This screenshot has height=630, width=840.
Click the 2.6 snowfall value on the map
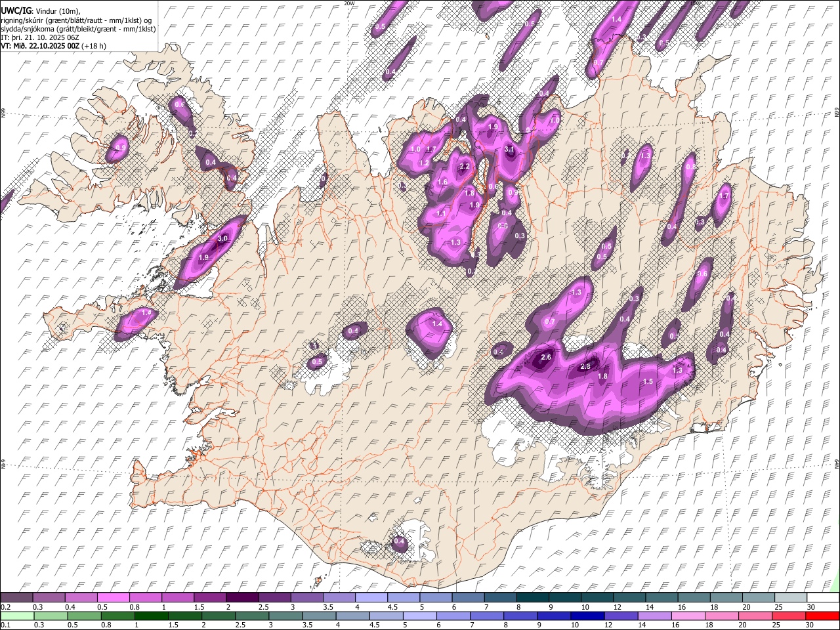545,357
